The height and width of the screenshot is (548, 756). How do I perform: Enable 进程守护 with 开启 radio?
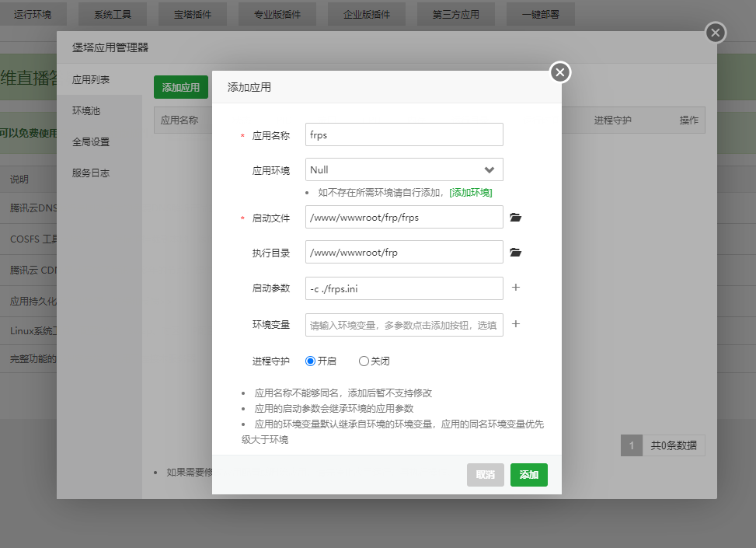click(311, 361)
